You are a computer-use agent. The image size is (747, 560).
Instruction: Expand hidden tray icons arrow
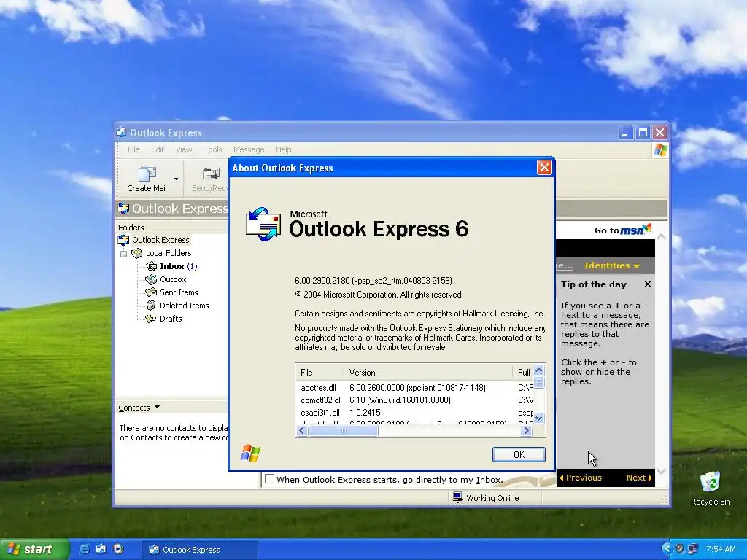[x=667, y=549]
